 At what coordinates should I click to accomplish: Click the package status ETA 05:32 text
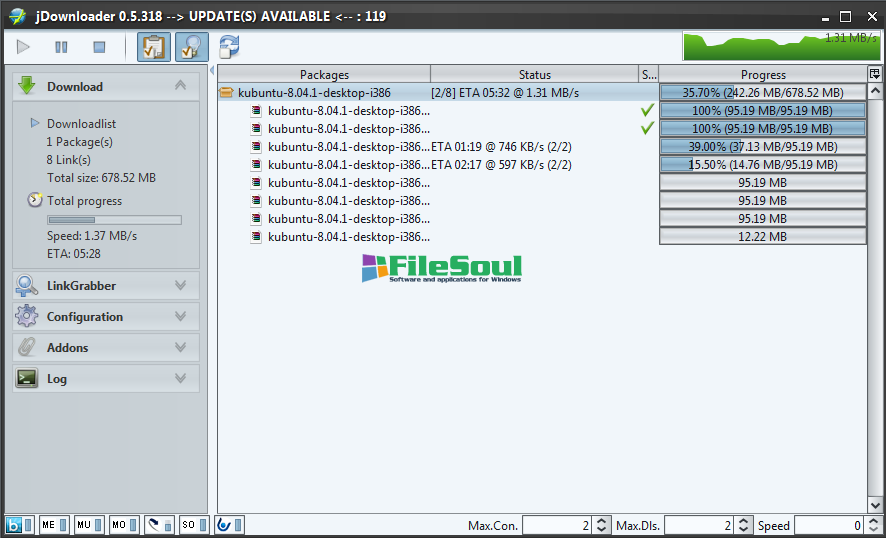(x=505, y=93)
